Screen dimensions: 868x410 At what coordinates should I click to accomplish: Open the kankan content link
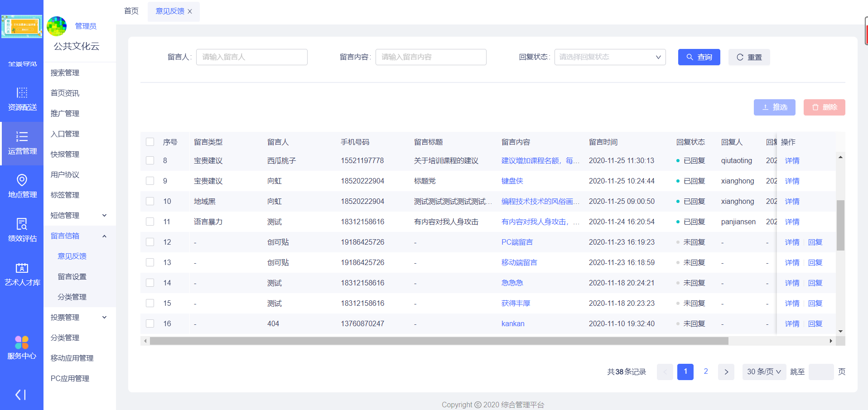click(513, 323)
